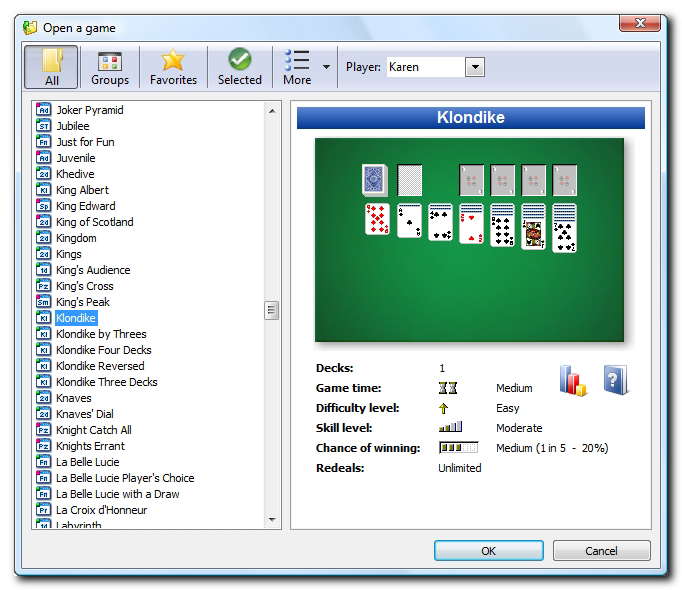The image size is (682, 590).
Task: Click the icon beside Joker Pyramid
Action: [x=43, y=110]
